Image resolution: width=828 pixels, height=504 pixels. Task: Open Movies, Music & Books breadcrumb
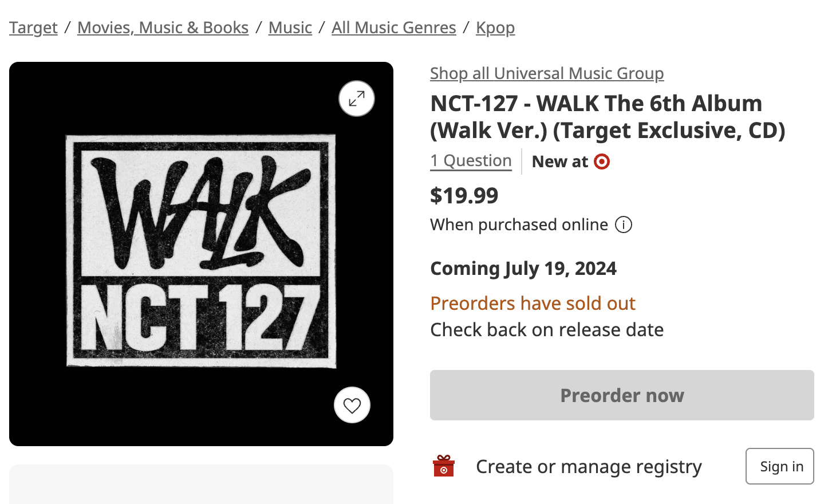[x=163, y=27]
